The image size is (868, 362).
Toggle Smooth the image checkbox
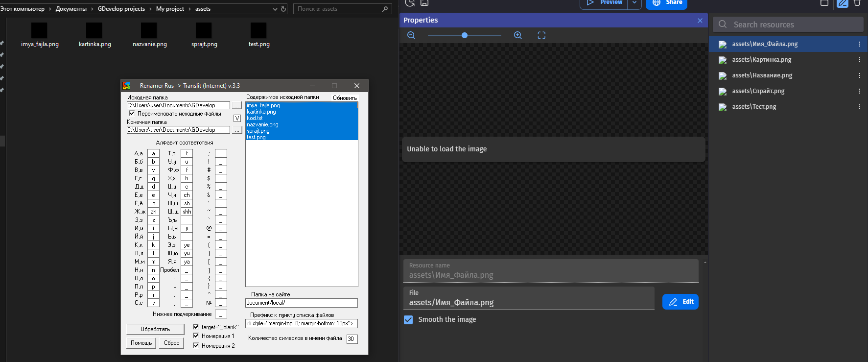[408, 319]
